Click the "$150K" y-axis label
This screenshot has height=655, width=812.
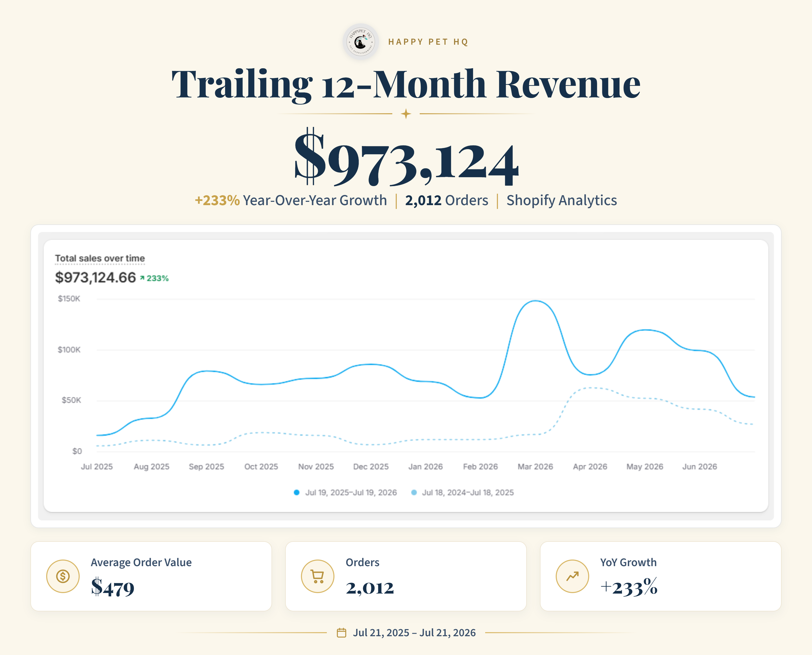69,299
